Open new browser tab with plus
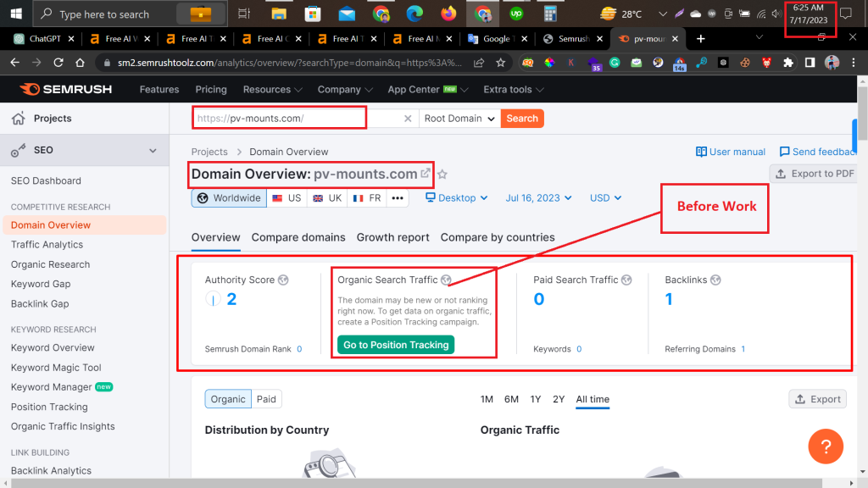The image size is (868, 488). pos(701,39)
